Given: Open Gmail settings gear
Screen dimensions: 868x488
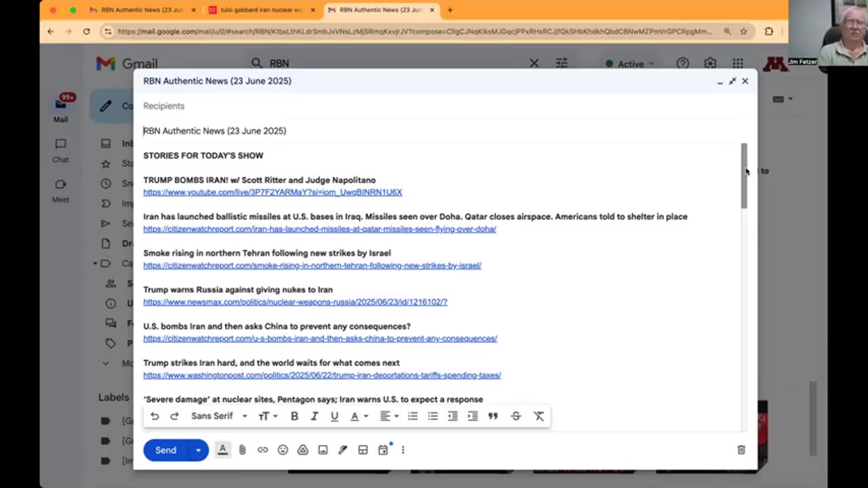Looking at the screenshot, I should 710,63.
